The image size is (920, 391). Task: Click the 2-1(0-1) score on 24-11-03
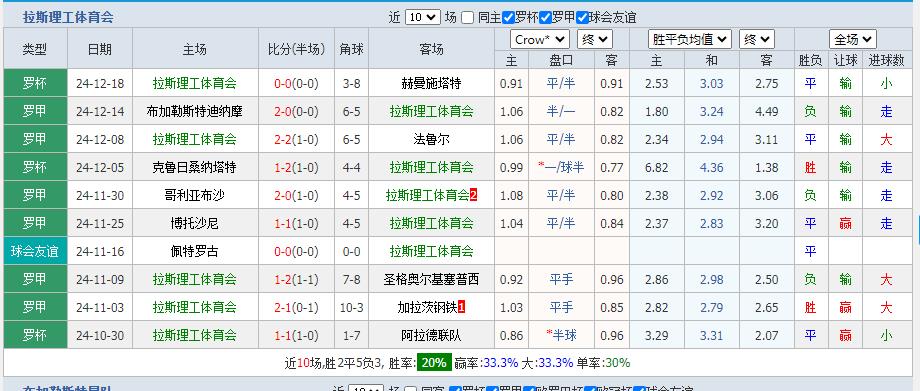[x=296, y=307]
